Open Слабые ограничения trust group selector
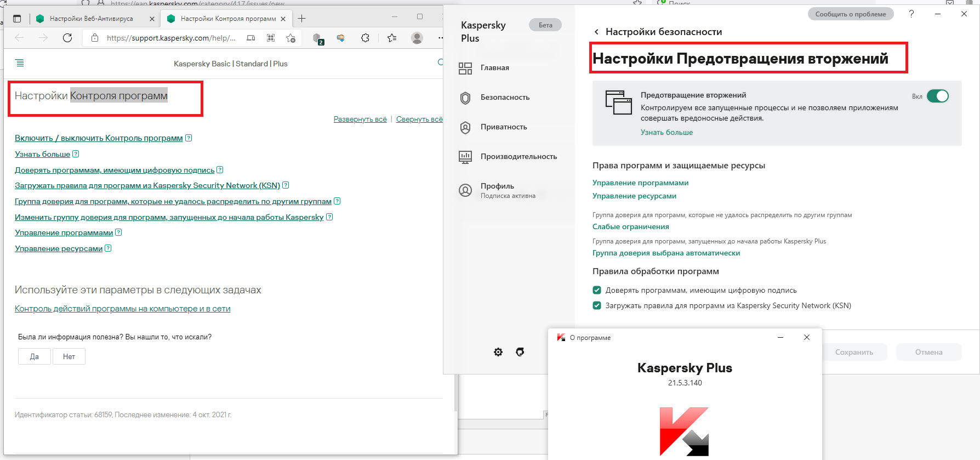This screenshot has width=980, height=460. coord(630,226)
